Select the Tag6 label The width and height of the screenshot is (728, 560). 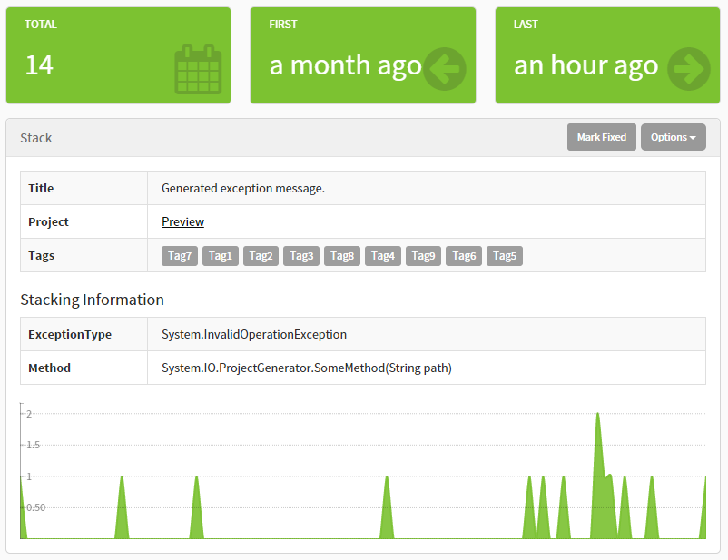coord(464,256)
